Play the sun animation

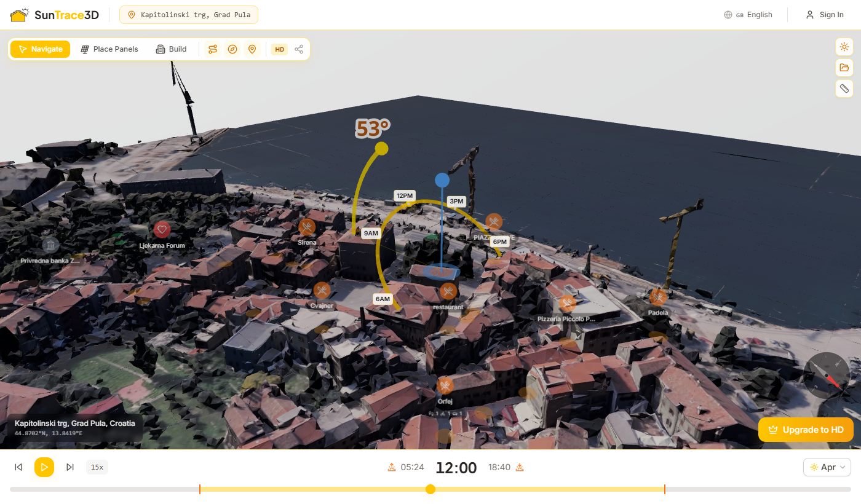pos(44,467)
